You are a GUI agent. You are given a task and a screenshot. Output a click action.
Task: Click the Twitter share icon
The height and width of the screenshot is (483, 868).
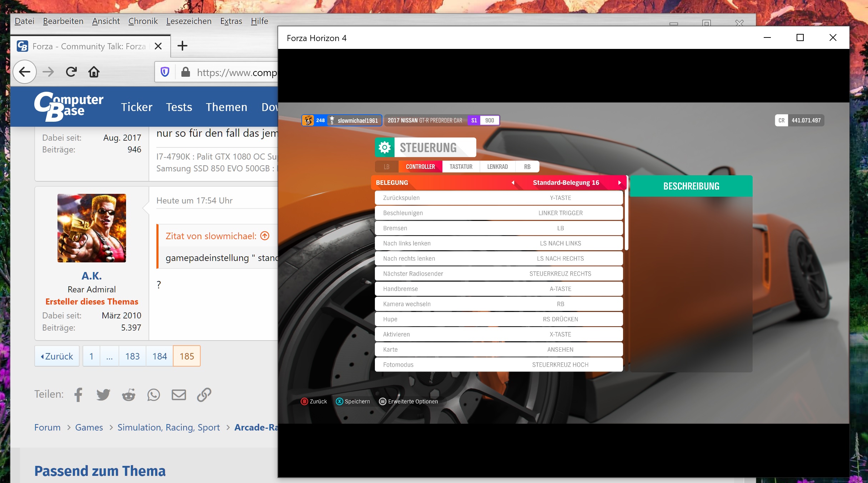point(103,394)
